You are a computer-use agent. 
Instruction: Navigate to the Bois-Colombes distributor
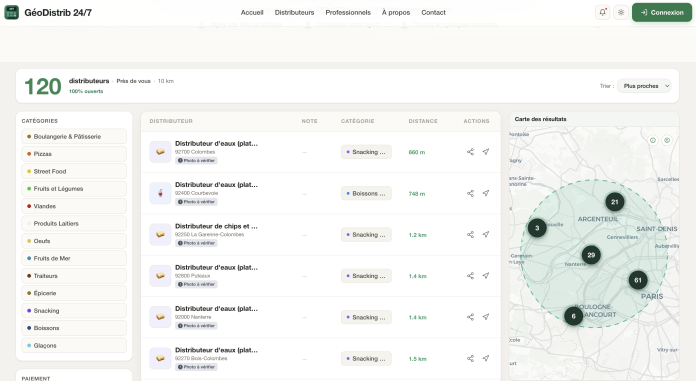486,358
